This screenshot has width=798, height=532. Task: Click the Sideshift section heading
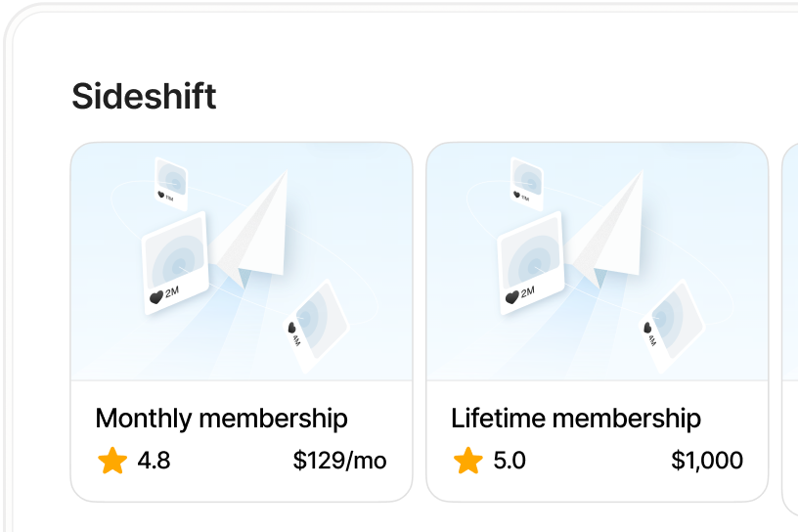pos(144,97)
